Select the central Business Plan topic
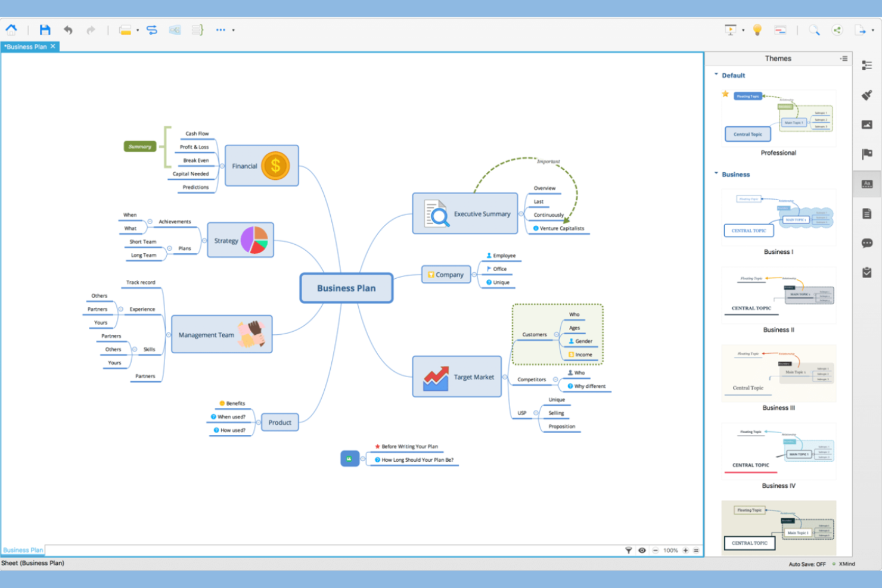The height and width of the screenshot is (588, 882). [x=346, y=288]
